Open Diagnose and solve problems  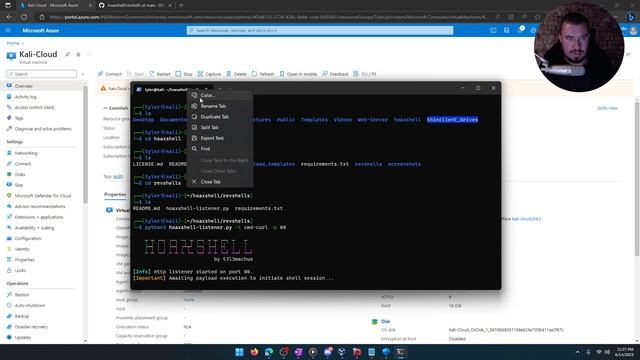tap(43, 129)
